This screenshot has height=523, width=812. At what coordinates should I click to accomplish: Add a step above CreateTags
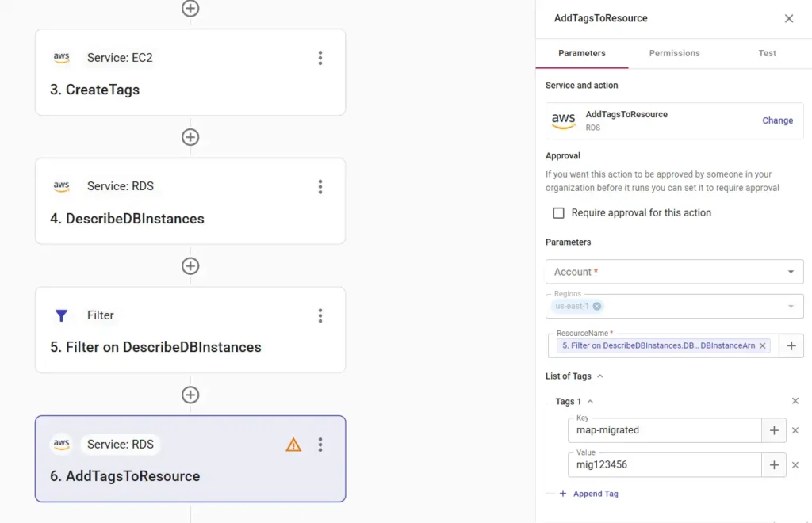[190, 8]
